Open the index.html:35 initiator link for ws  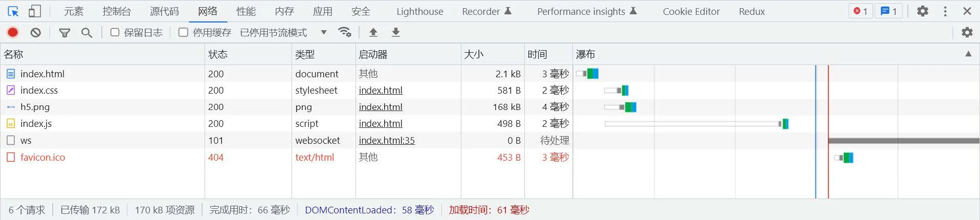tap(387, 140)
